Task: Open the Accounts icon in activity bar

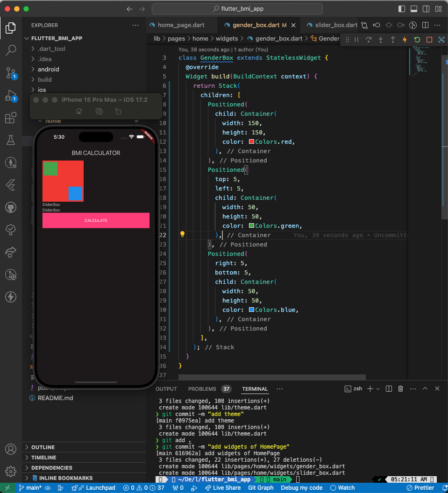Action: point(11,449)
